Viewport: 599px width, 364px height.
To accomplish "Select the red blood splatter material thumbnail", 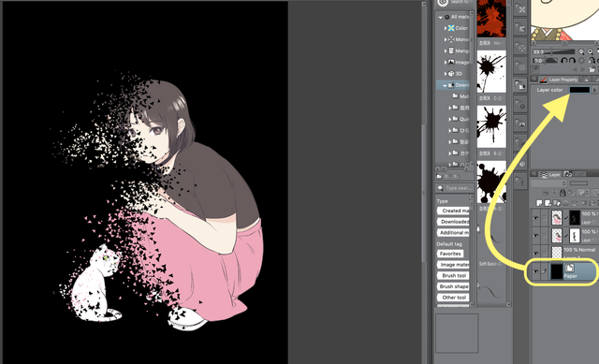I will tap(491, 19).
